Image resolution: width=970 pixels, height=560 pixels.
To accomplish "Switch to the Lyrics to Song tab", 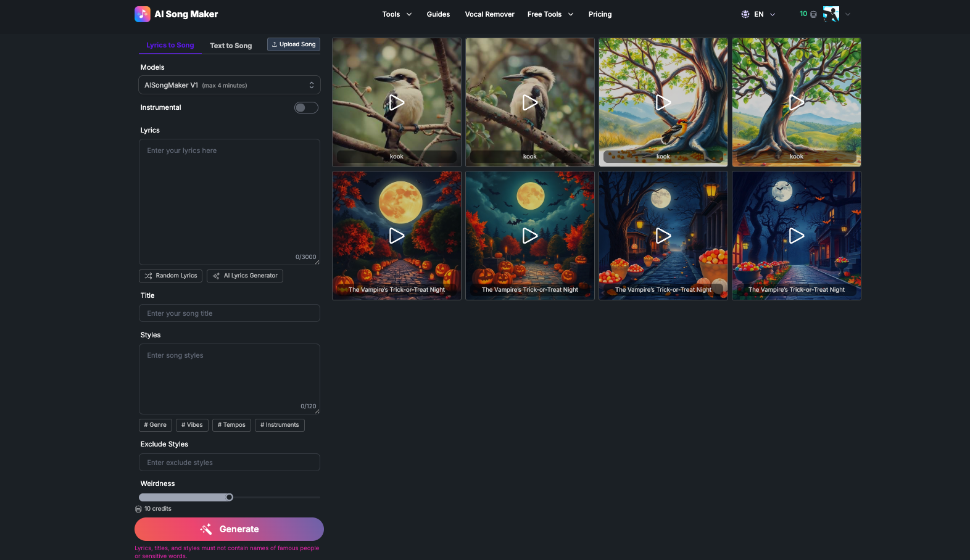I will point(170,45).
